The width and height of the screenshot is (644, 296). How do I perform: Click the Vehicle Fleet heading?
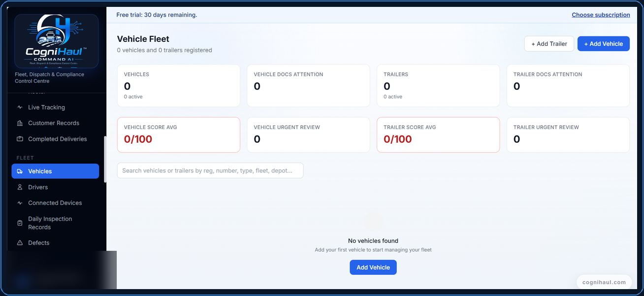(143, 39)
